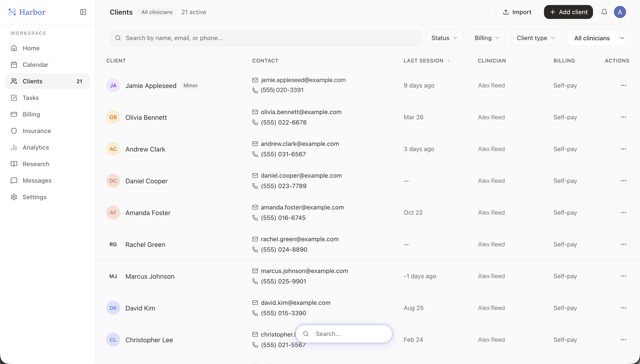This screenshot has width=640, height=364.
Task: Click Amanda Foster's AF avatar
Action: click(113, 212)
